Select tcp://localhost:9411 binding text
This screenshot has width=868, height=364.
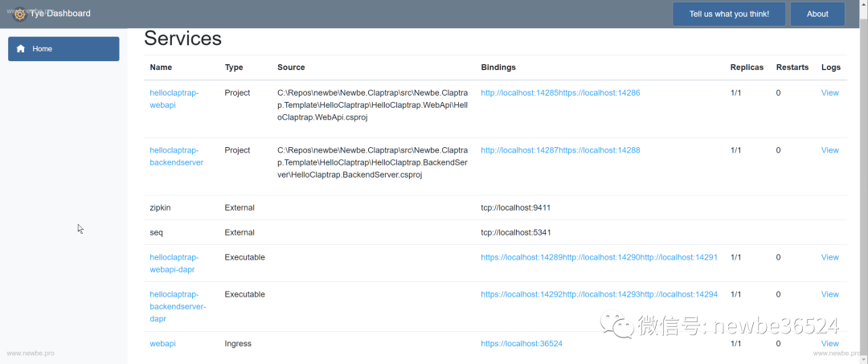(516, 208)
